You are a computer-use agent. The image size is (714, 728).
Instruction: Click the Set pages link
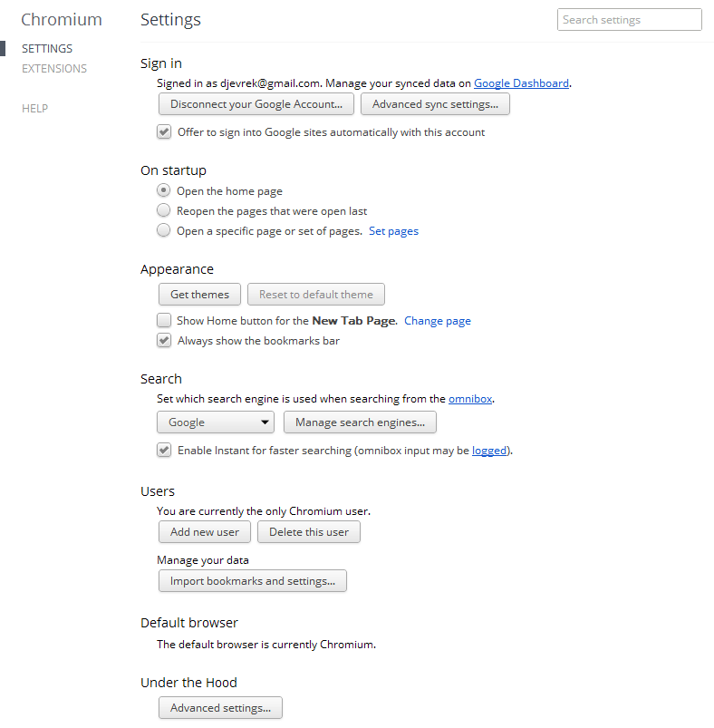coord(393,231)
